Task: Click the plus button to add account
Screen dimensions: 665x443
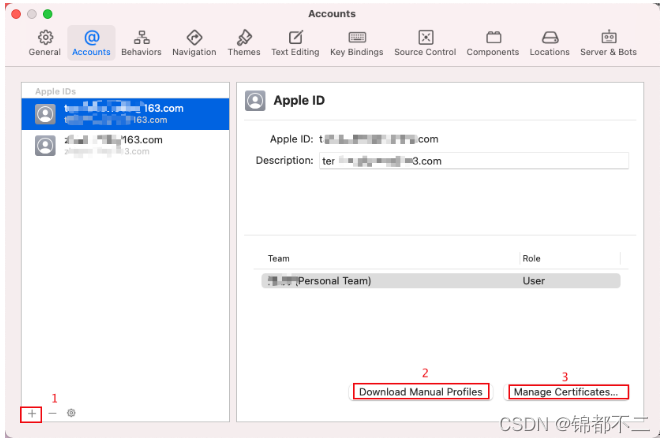Action: pos(32,413)
